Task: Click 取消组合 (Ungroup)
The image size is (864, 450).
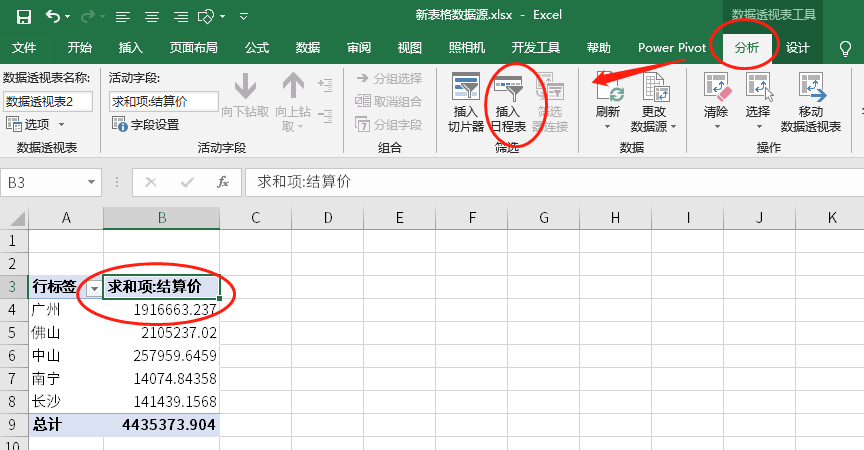Action: point(388,101)
